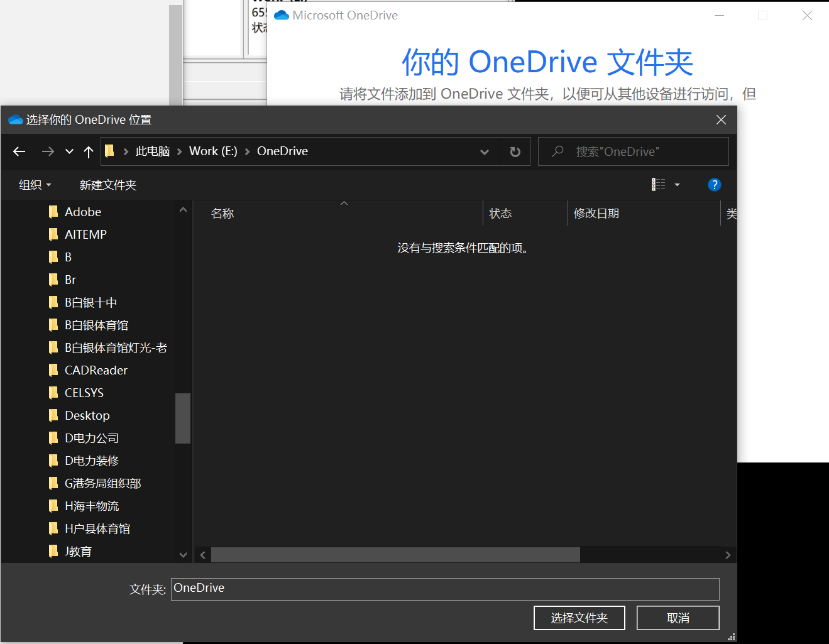Click the Desktop folder icon
Viewport: 829px width, 644px height.
(53, 415)
